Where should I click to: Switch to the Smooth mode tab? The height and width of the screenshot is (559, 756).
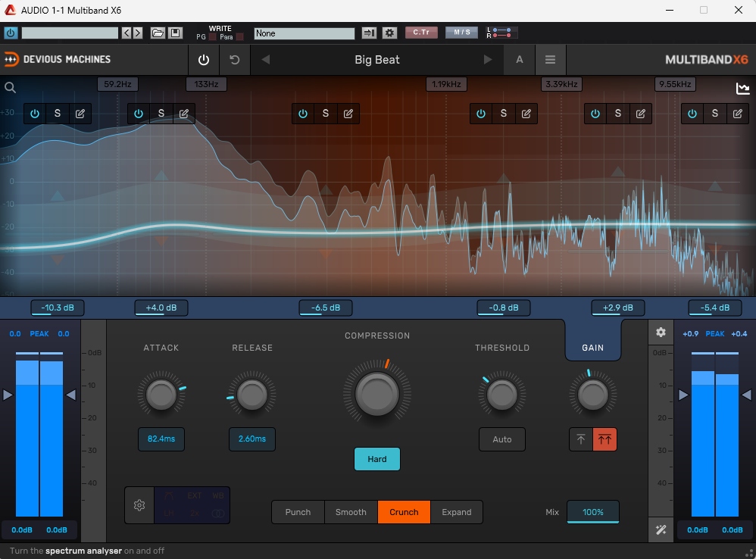point(351,512)
